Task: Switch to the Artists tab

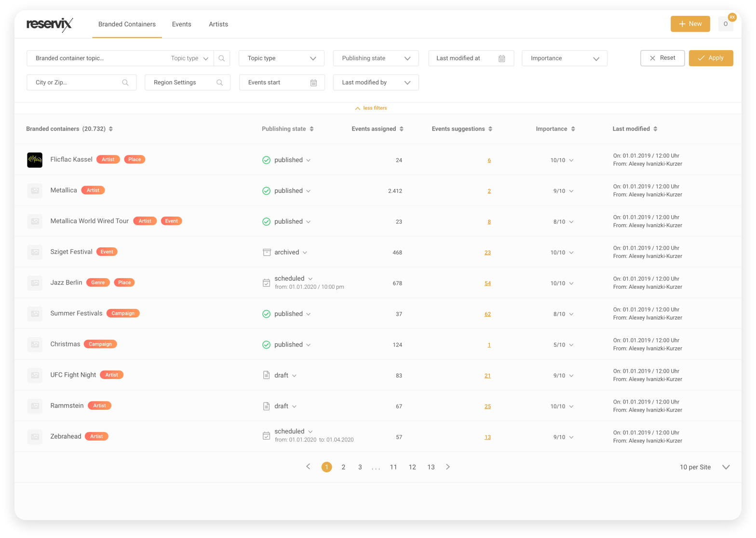Action: (x=218, y=24)
